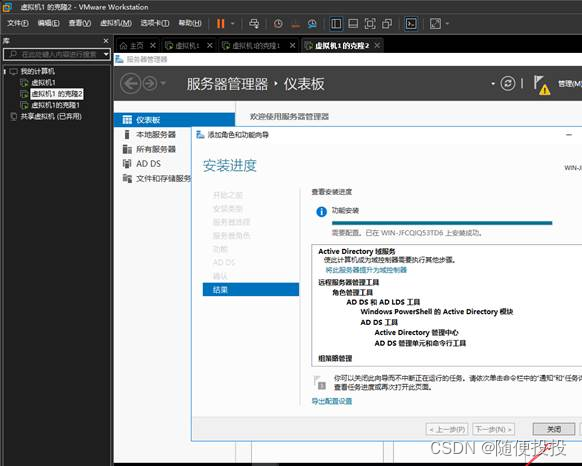Select 虚拟机1 的克隆2 in the library
This screenshot has height=466, width=582.
point(56,94)
